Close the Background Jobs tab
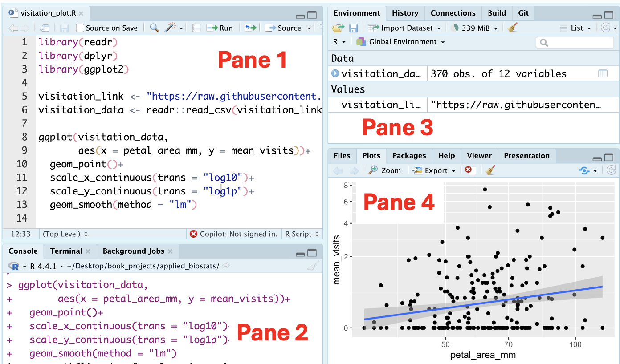The image size is (620, 364). 170,251
